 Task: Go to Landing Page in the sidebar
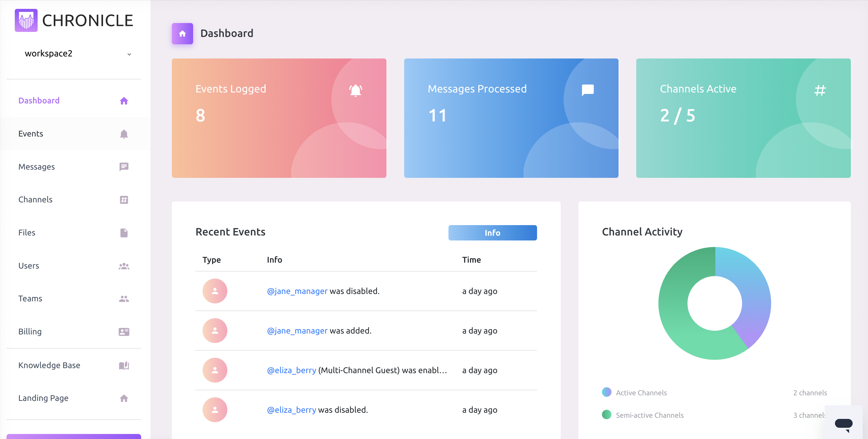pos(43,398)
